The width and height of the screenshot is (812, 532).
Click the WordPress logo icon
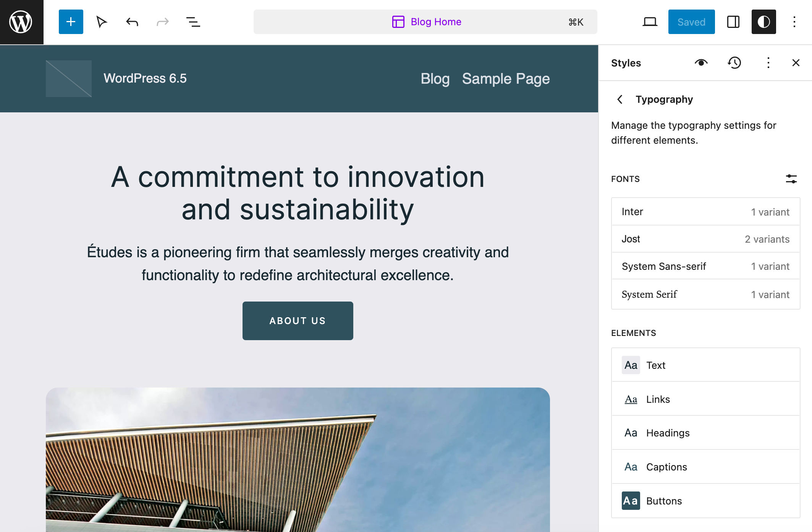point(22,22)
